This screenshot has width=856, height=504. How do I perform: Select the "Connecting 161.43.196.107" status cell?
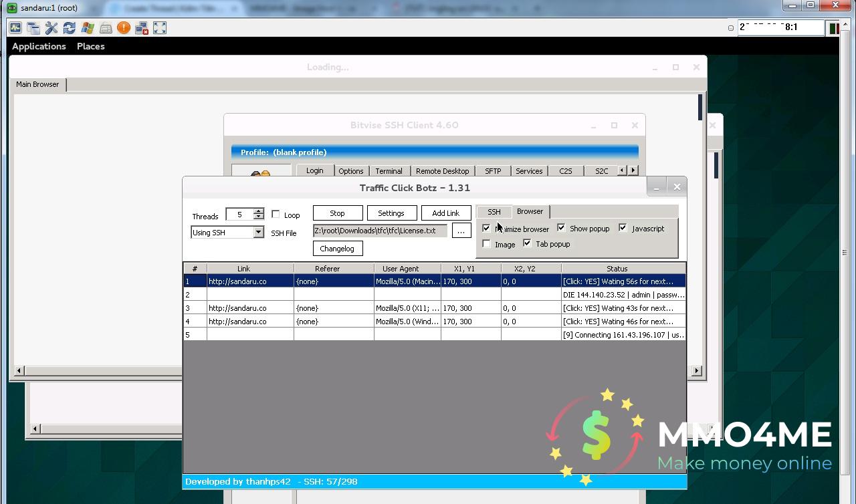tap(623, 335)
